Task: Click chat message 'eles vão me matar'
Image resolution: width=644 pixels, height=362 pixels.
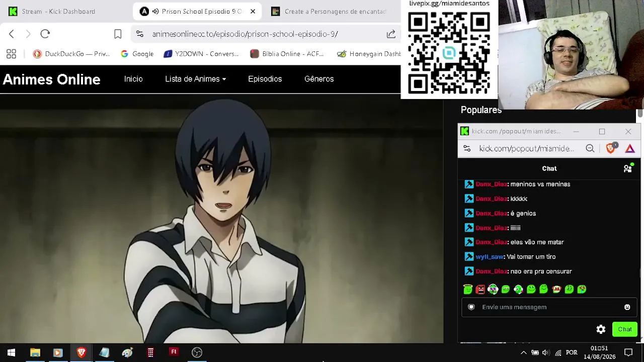Action: pyautogui.click(x=537, y=242)
